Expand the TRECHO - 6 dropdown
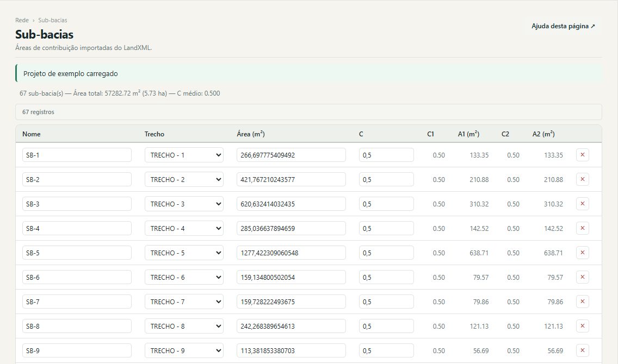 pos(184,277)
